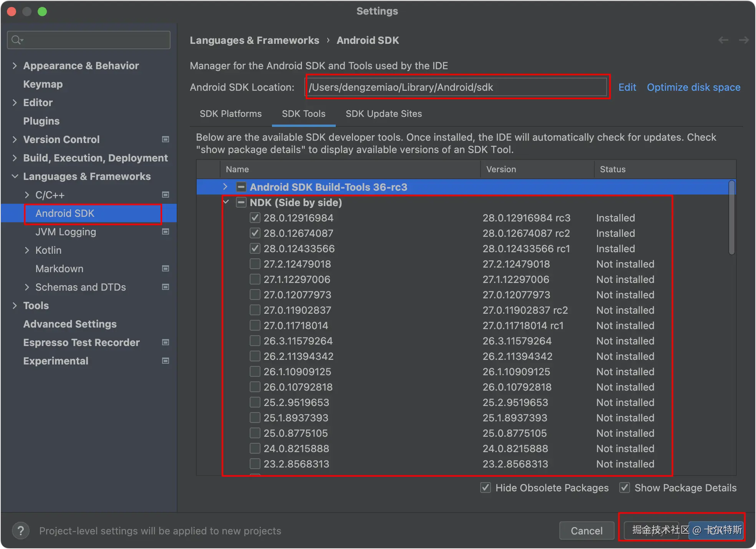Expand the Appearance & Behavior section
Image resolution: width=756 pixels, height=549 pixels.
[x=15, y=66]
